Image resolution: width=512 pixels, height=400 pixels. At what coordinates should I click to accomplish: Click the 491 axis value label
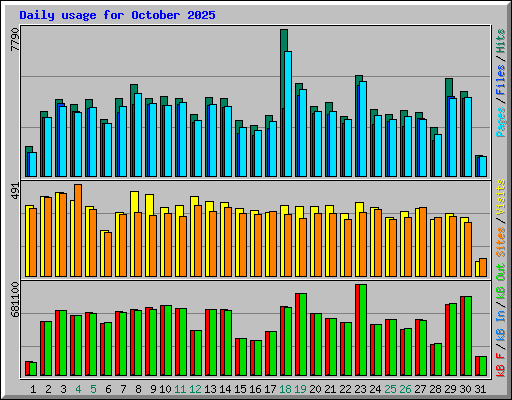point(15,191)
